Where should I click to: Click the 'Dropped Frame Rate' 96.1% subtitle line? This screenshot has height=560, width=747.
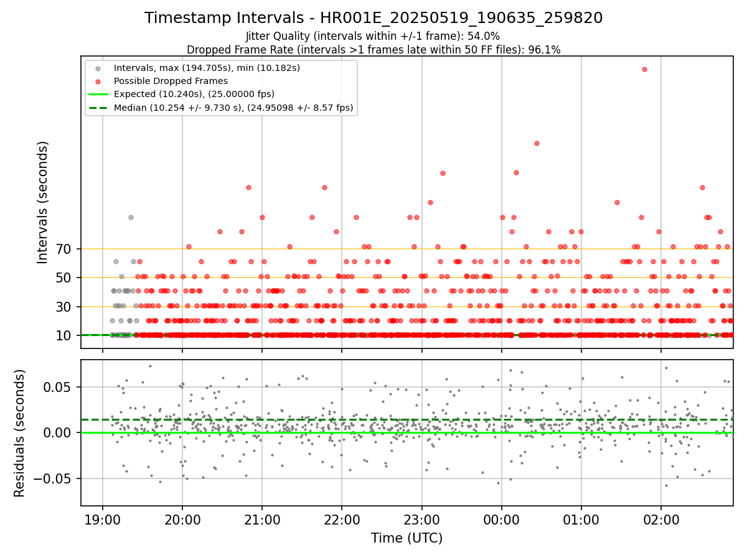click(374, 50)
